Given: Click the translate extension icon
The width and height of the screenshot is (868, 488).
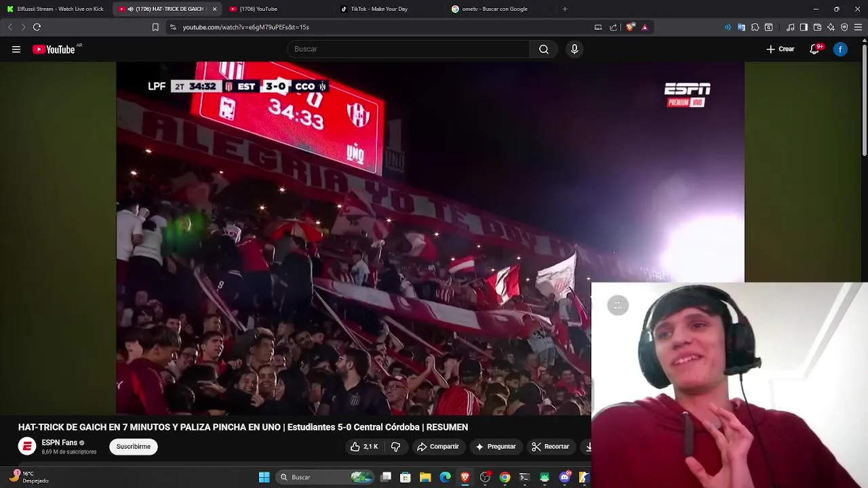Looking at the screenshot, I should pos(741,27).
